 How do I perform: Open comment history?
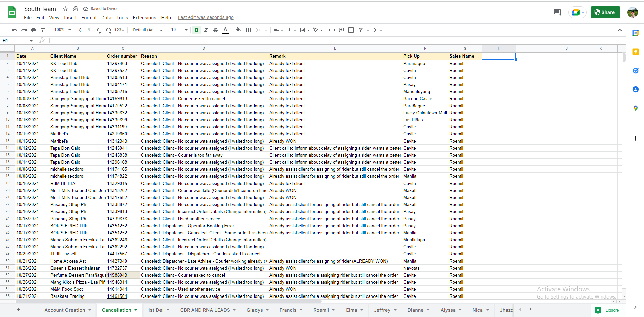(557, 12)
